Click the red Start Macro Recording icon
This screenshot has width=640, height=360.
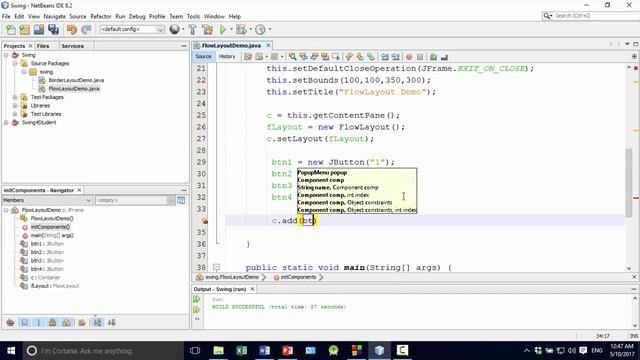[409, 57]
